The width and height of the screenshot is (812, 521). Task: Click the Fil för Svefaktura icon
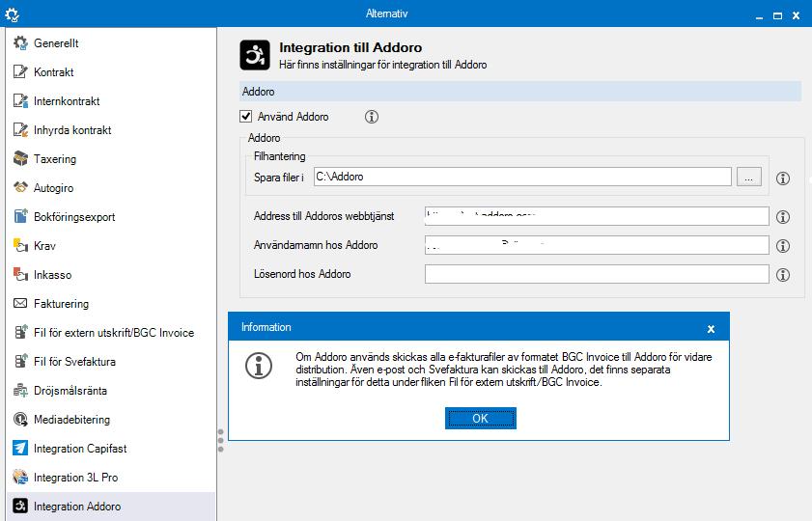coord(20,361)
